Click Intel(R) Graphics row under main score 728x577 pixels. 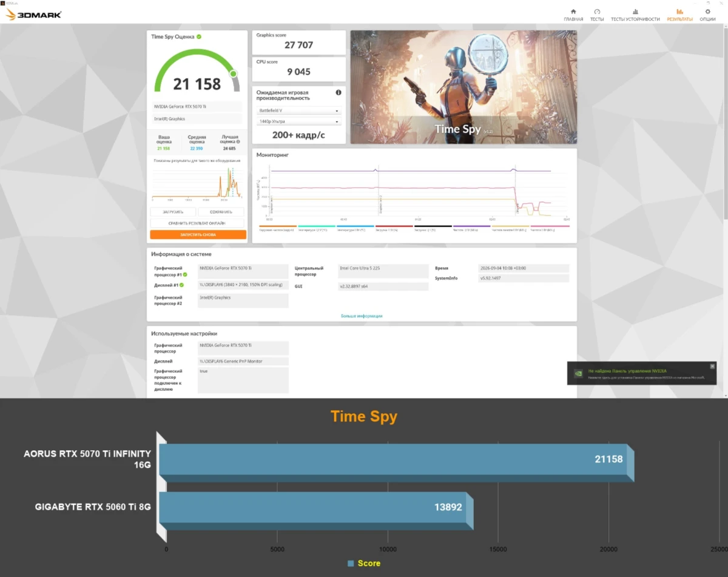(x=197, y=119)
